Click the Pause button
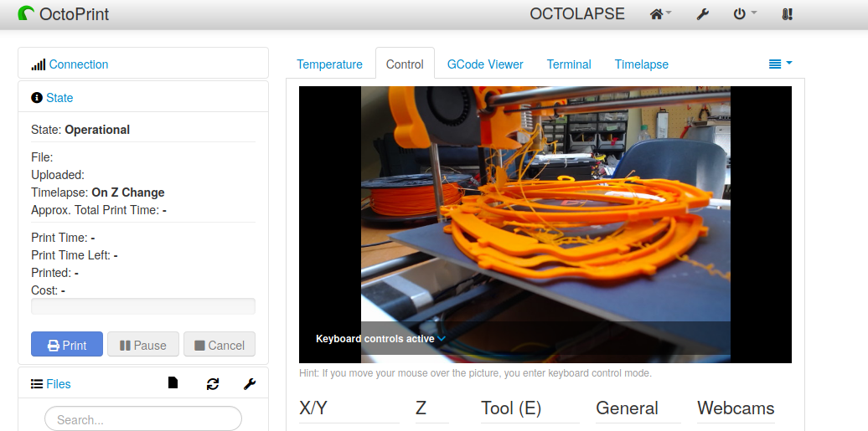The height and width of the screenshot is (431, 868). tap(143, 344)
